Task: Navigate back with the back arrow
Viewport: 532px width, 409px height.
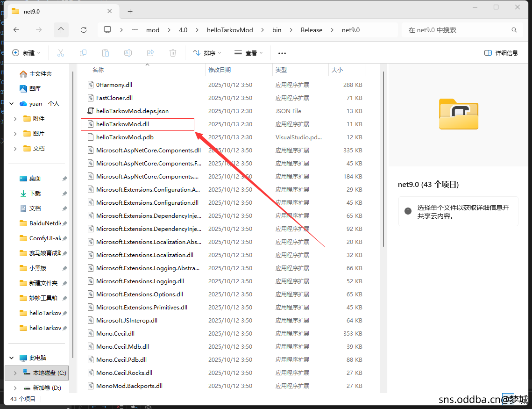Action: (x=16, y=30)
